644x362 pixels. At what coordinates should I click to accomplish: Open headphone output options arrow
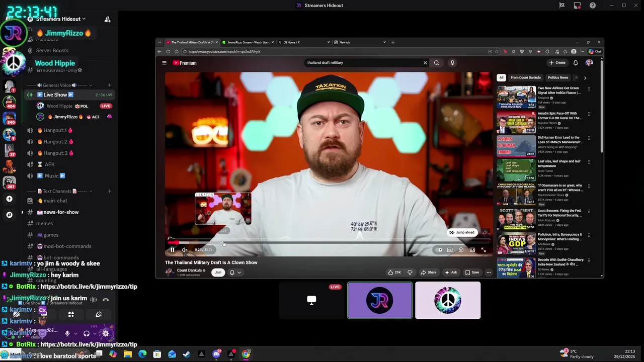[x=95, y=333]
